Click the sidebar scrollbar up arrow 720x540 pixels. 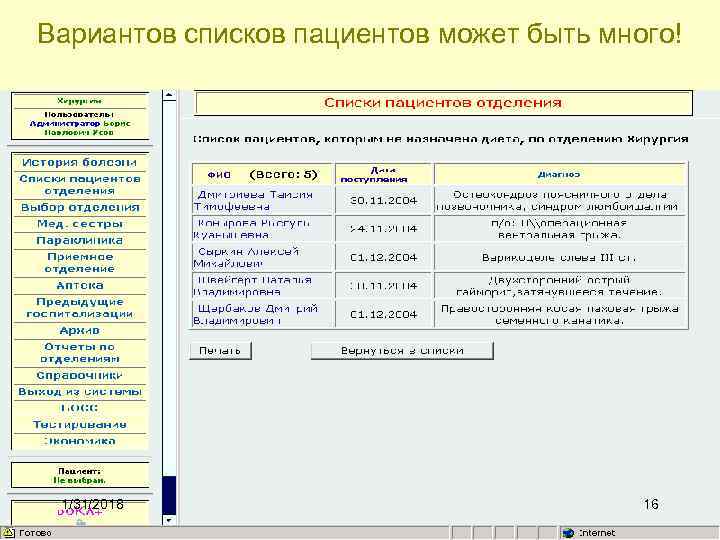pyautogui.click(x=169, y=95)
